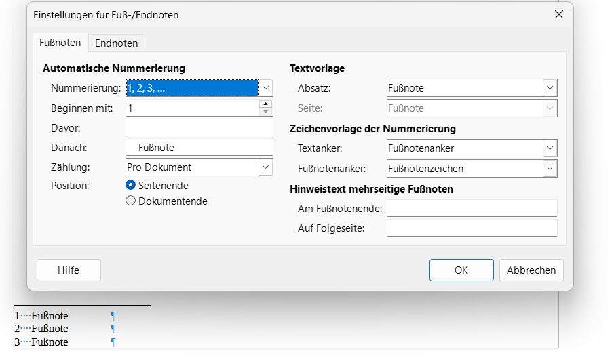
Task: Expand the Zählung dropdown
Action: click(x=265, y=167)
